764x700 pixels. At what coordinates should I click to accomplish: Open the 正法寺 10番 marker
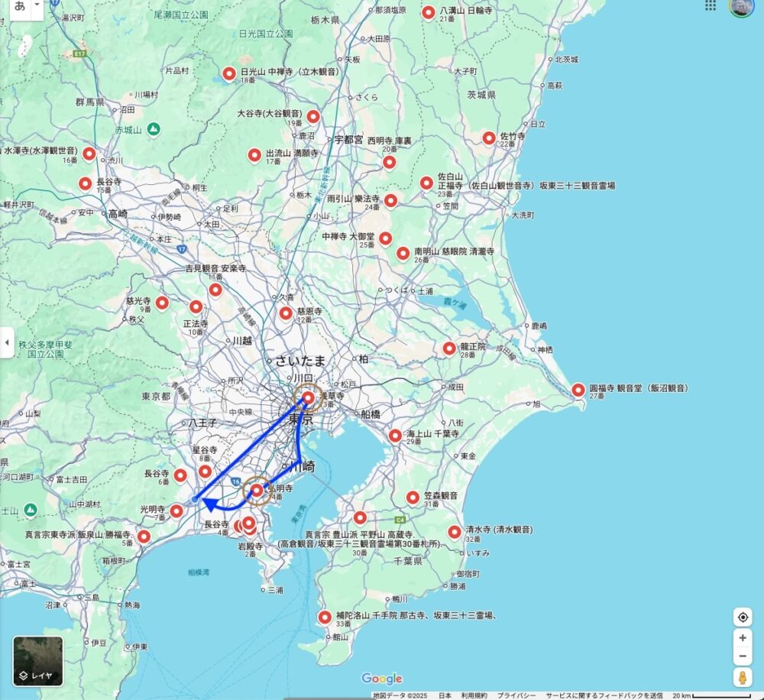coord(196,307)
